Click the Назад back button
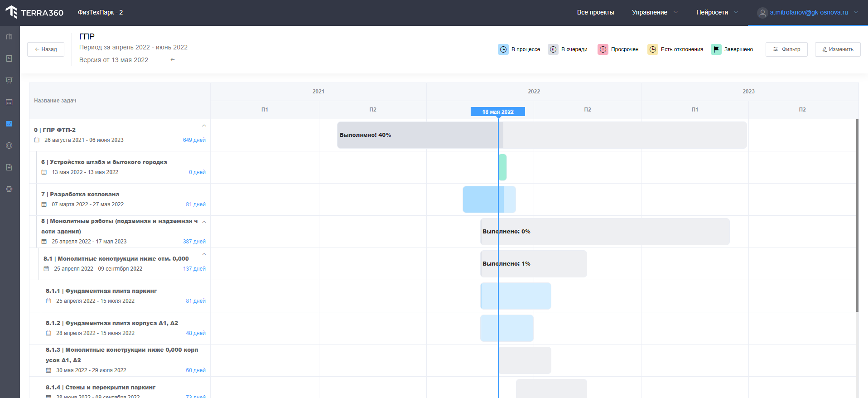The height and width of the screenshot is (398, 868). [x=46, y=49]
